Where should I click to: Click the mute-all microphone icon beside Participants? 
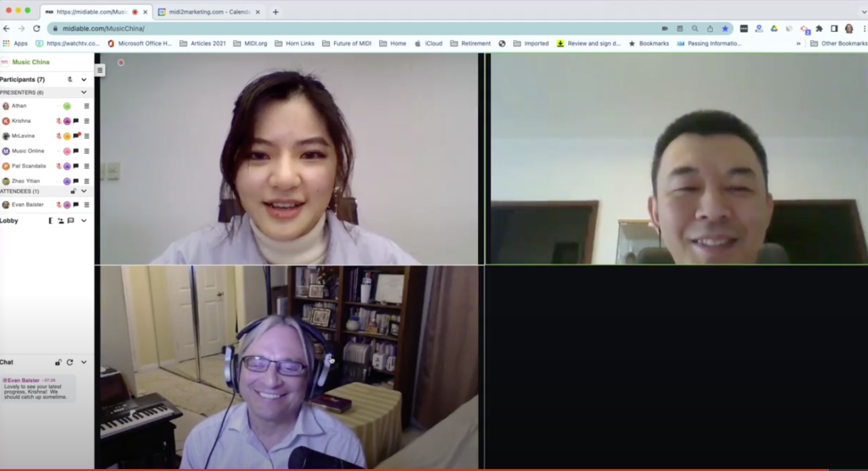[70, 79]
